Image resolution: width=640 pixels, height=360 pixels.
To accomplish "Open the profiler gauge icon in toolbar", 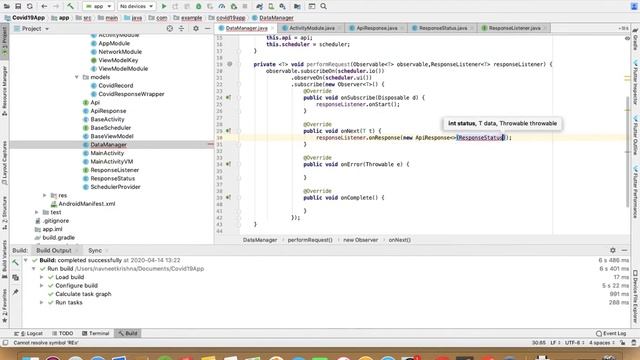I will [x=222, y=6].
